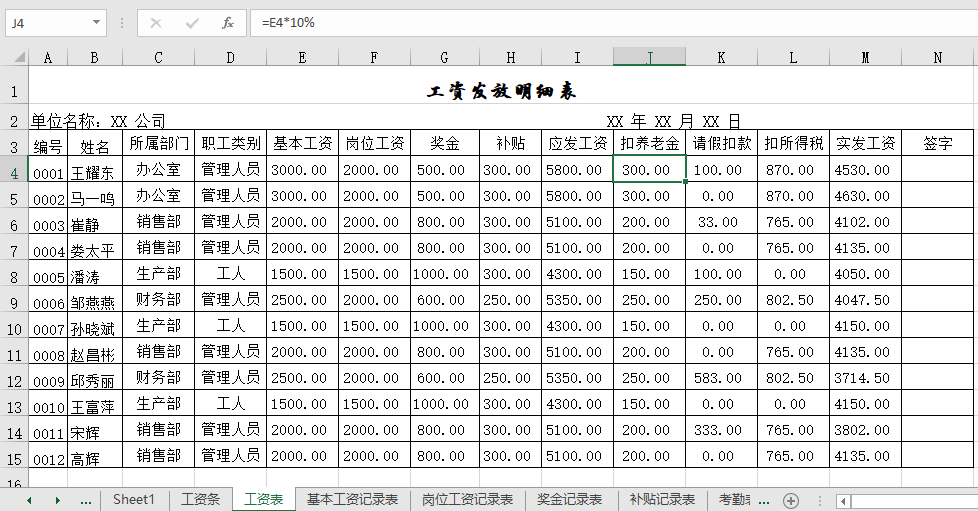Image resolution: width=978 pixels, height=511 pixels.
Task: Select row 8 header
Action: pyautogui.click(x=14, y=274)
